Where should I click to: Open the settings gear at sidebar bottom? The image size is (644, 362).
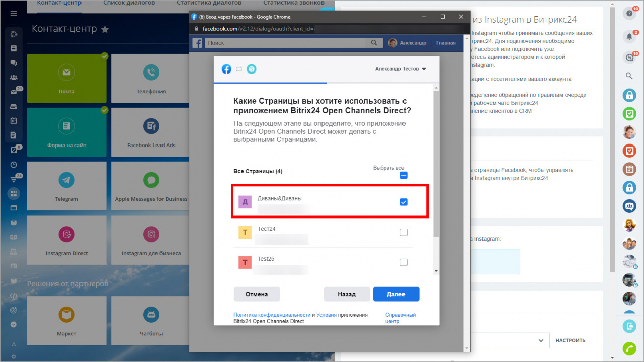click(x=14, y=357)
